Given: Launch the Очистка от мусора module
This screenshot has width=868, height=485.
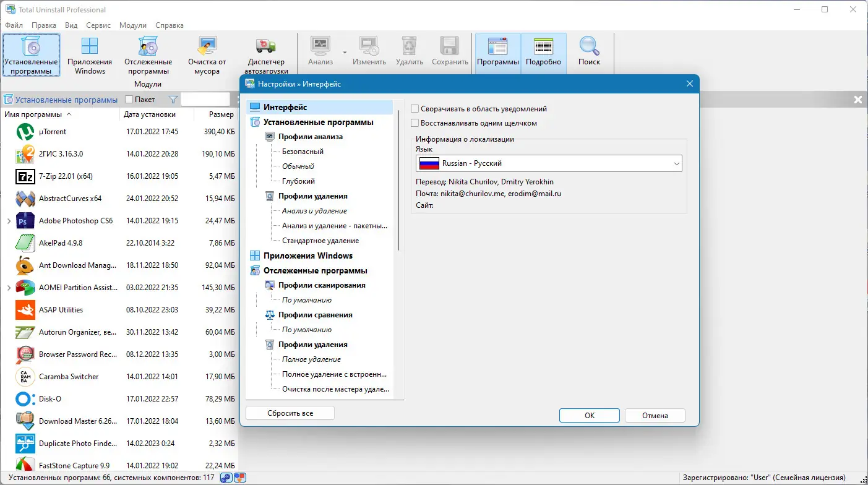Looking at the screenshot, I should pos(207,55).
